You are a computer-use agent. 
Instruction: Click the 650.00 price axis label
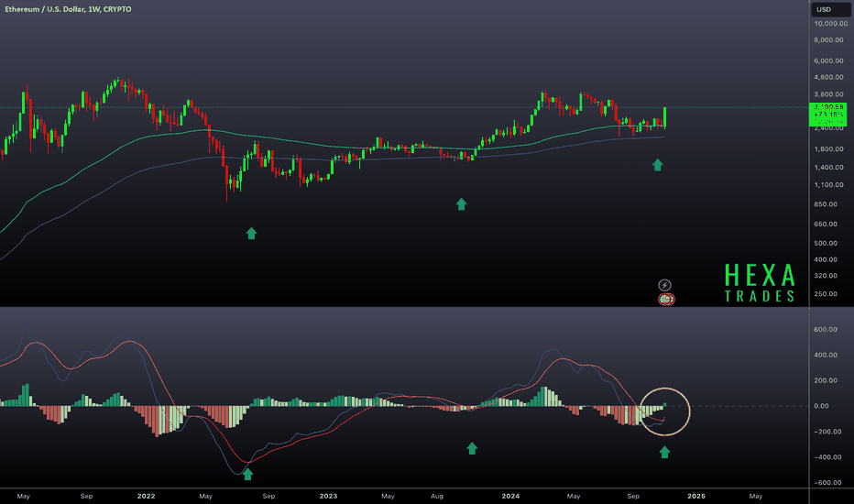tap(826, 224)
